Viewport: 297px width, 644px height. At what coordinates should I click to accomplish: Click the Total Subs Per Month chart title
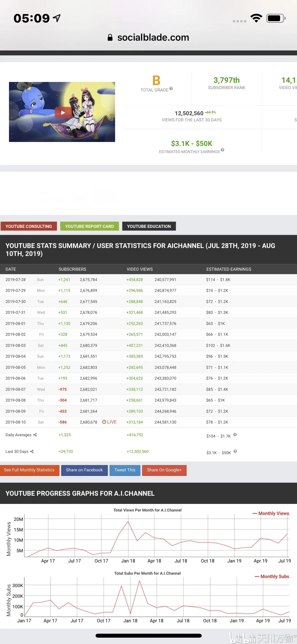tap(147, 573)
